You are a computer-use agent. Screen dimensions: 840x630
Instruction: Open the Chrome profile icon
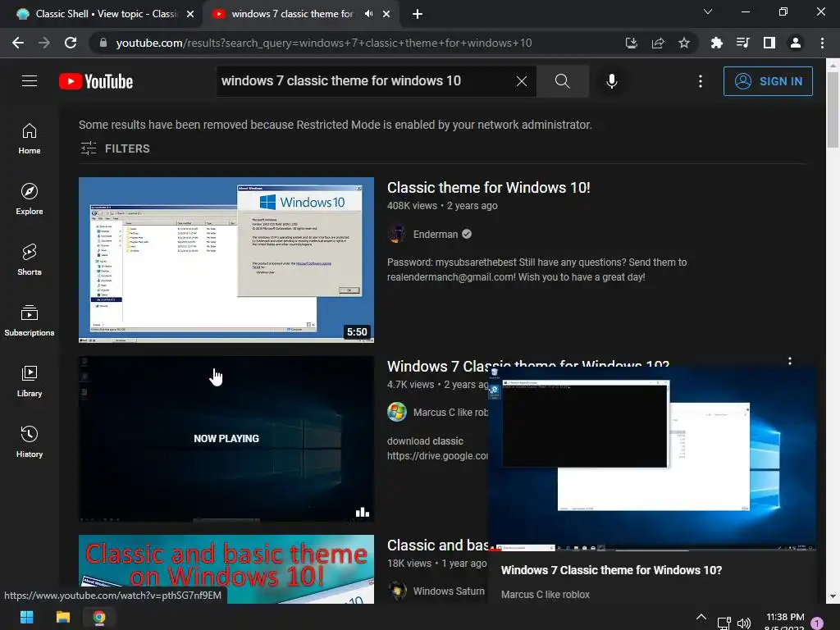pyautogui.click(x=796, y=43)
